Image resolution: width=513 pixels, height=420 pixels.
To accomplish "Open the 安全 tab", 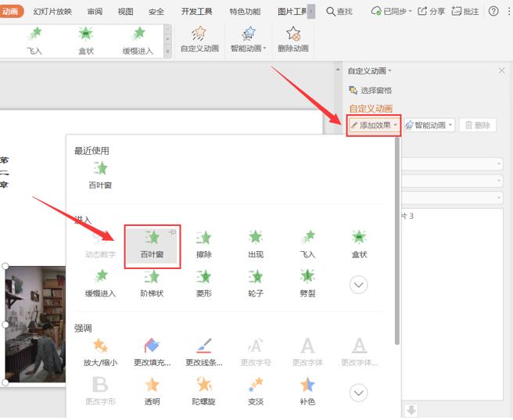I will tap(156, 12).
